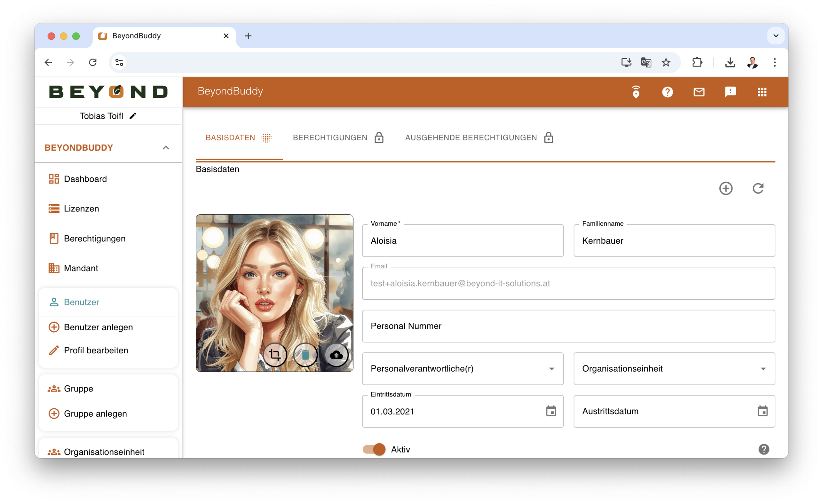Open Lizenzen from the sidebar
Viewport: 823px width, 504px height.
point(81,208)
